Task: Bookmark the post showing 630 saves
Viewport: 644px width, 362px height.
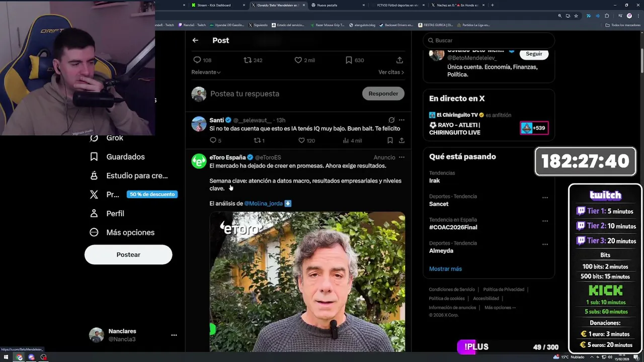Action: pyautogui.click(x=349, y=60)
